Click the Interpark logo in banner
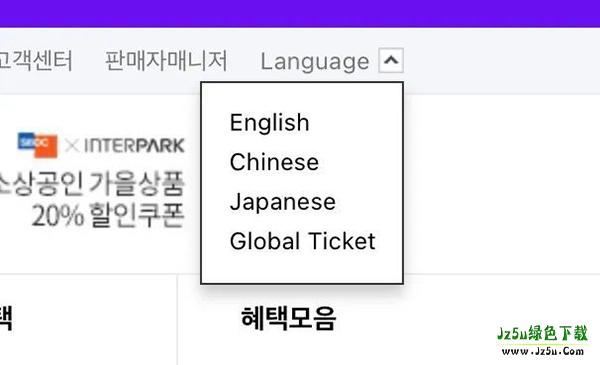The width and height of the screenshot is (600, 365). click(134, 145)
